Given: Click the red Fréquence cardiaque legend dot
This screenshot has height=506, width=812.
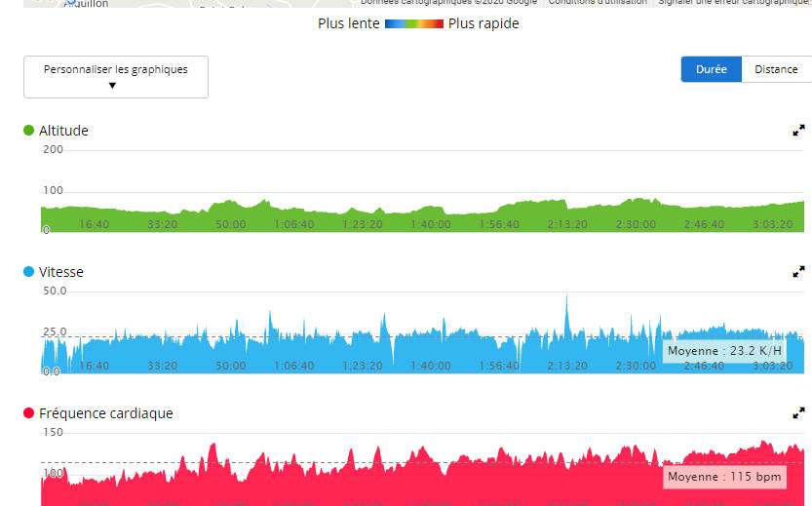Looking at the screenshot, I should [29, 412].
